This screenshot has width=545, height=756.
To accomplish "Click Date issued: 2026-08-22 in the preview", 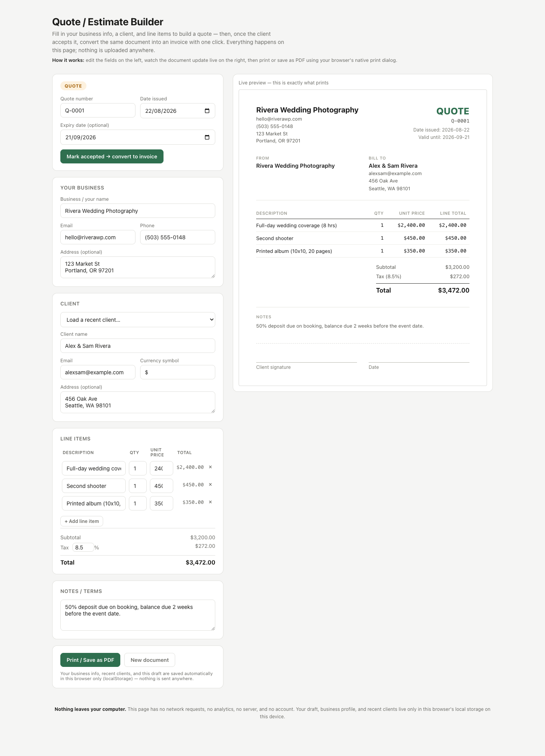I will 441,130.
